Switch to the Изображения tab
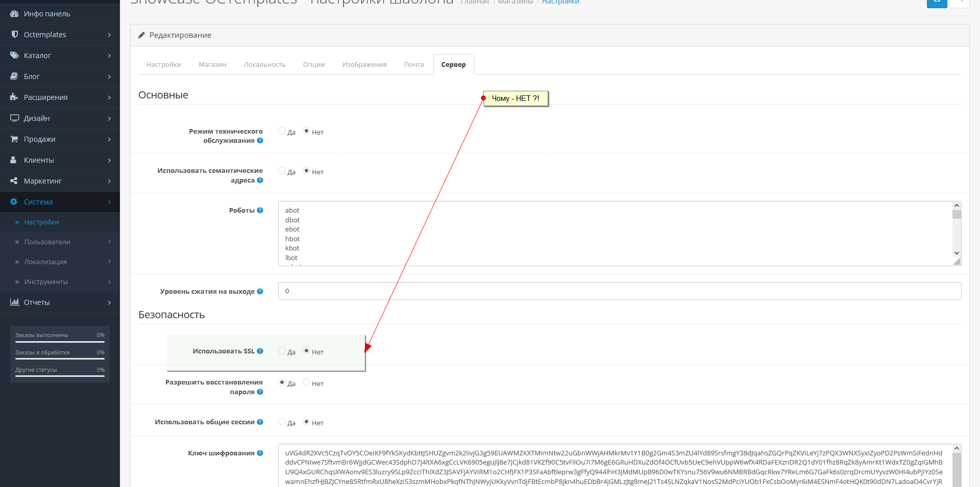 364,65
